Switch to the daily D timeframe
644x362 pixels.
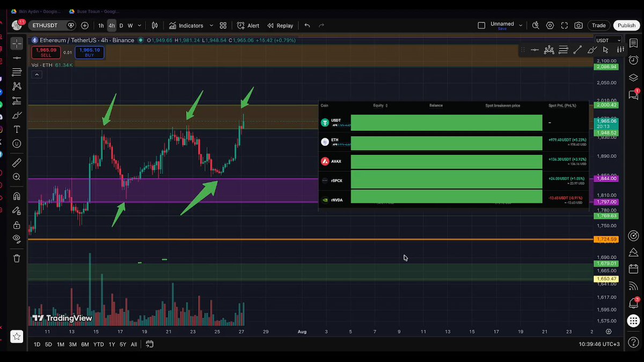coord(121,25)
